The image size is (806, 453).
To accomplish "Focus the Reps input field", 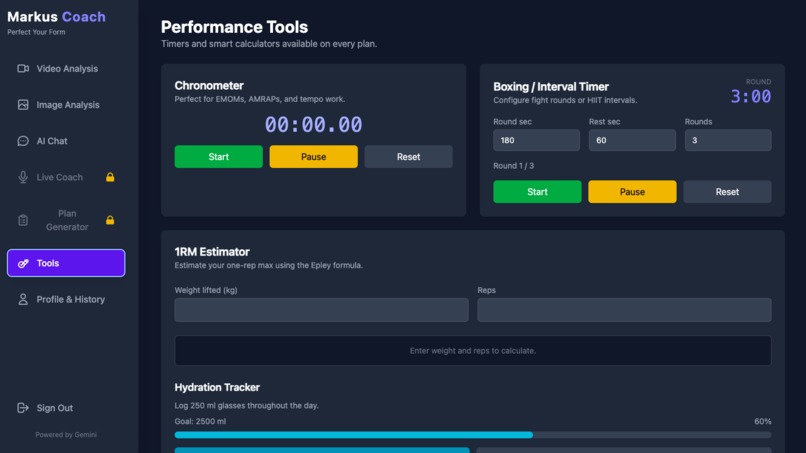I will [625, 310].
